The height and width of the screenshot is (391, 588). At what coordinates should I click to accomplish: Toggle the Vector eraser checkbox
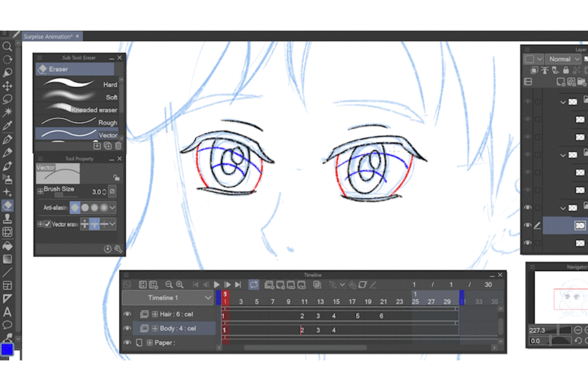47,225
